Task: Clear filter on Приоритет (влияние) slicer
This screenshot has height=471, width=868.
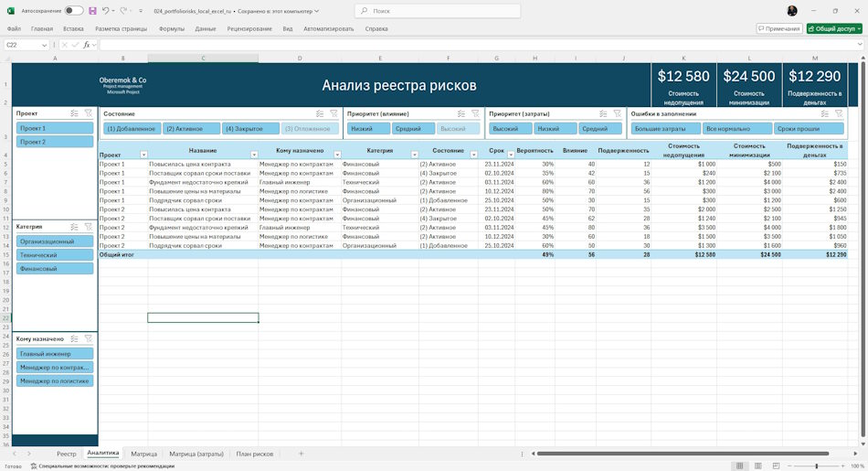Action: [x=475, y=113]
